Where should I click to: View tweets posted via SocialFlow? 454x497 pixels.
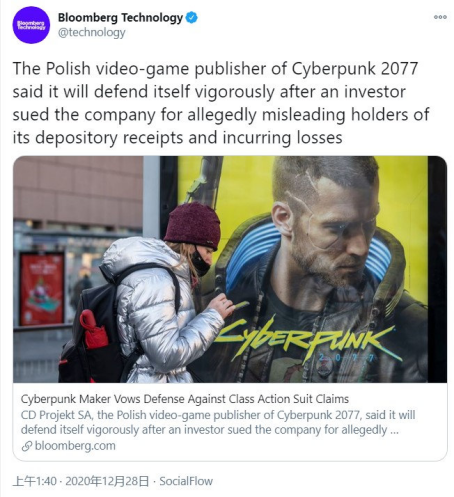point(186,481)
